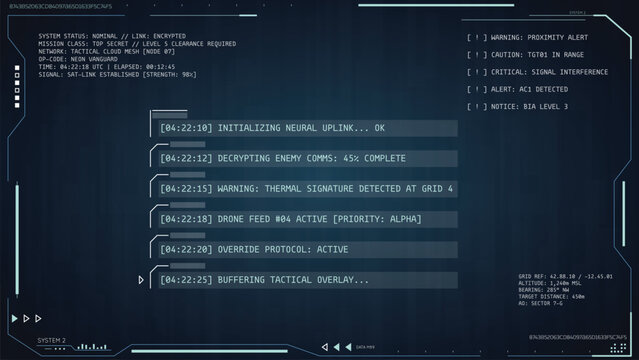Image resolution: width=639 pixels, height=360 pixels.
Task: Click the SYSTEM 2 label beside the bar graph
Action: coord(51,340)
